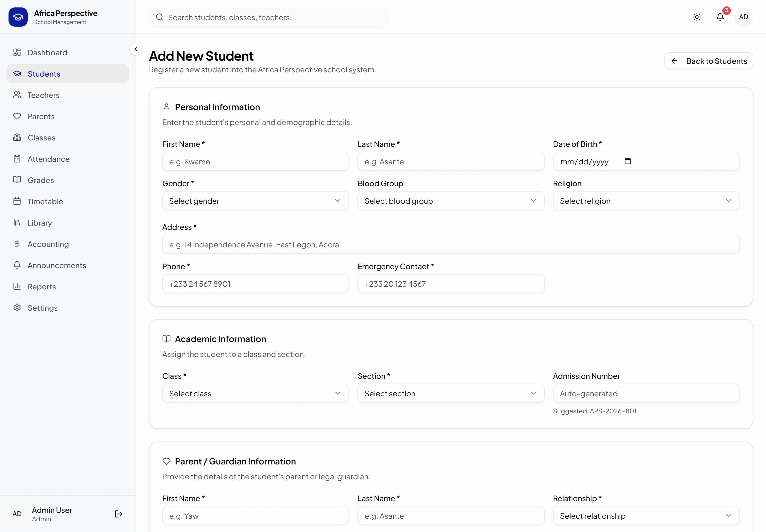Click the search magnifier icon
This screenshot has width=766, height=532.
tap(160, 17)
